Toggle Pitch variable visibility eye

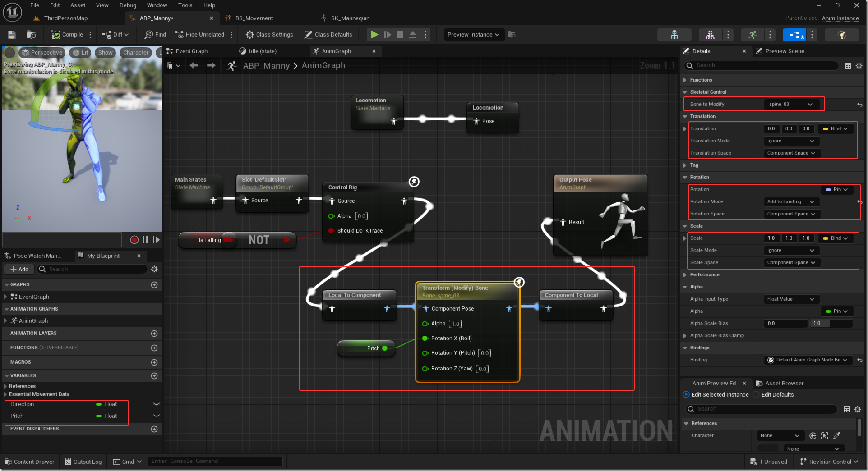(x=157, y=416)
